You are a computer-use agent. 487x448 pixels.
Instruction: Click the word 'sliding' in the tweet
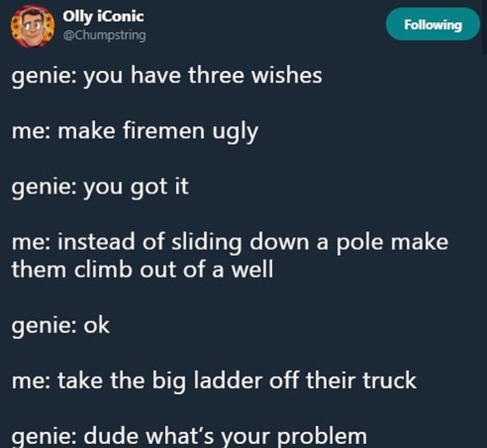pyautogui.click(x=207, y=243)
